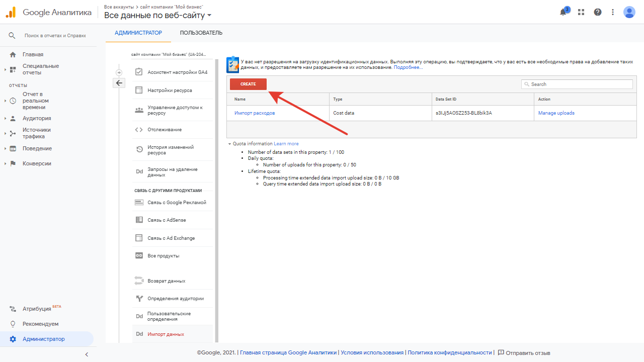This screenshot has width=644, height=362.
Task: Click the История изменений history icon
Action: (139, 150)
